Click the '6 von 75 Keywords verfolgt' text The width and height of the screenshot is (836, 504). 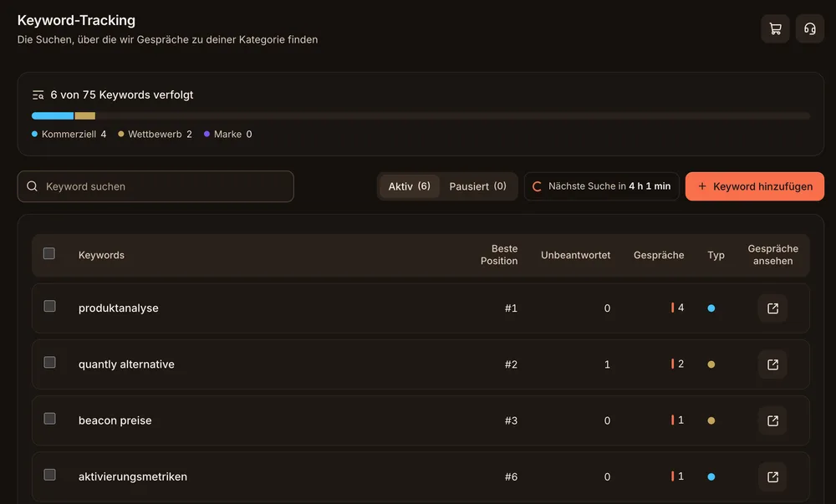121,94
